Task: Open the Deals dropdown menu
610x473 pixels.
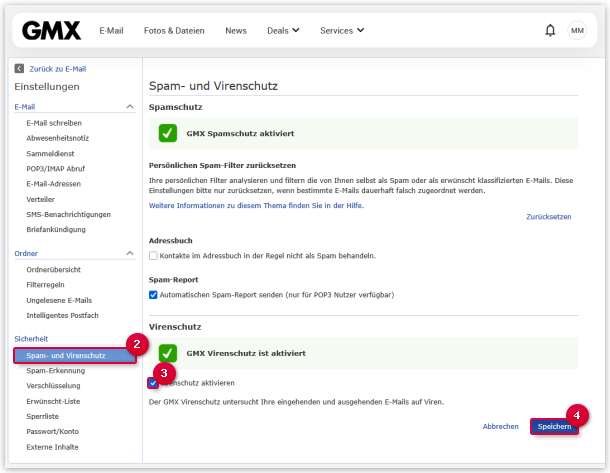Action: pyautogui.click(x=283, y=31)
